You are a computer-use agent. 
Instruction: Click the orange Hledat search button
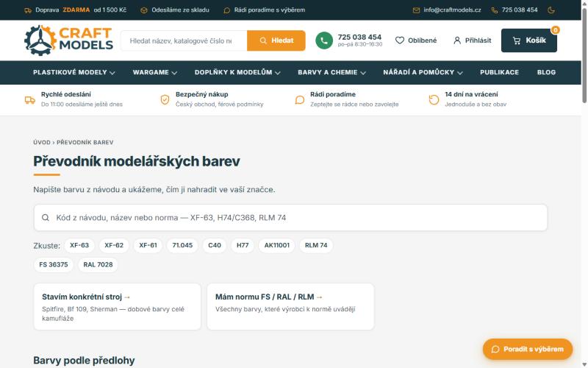point(276,40)
